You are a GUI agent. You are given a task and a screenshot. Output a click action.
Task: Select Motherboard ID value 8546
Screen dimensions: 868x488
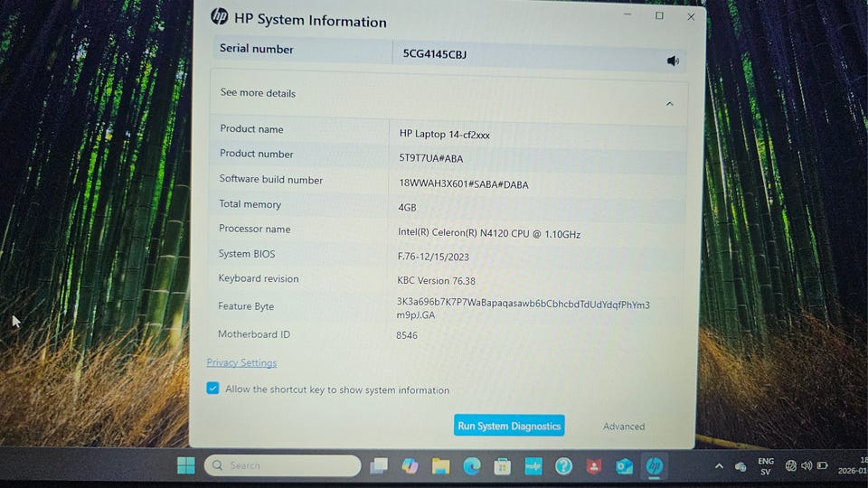pos(406,335)
